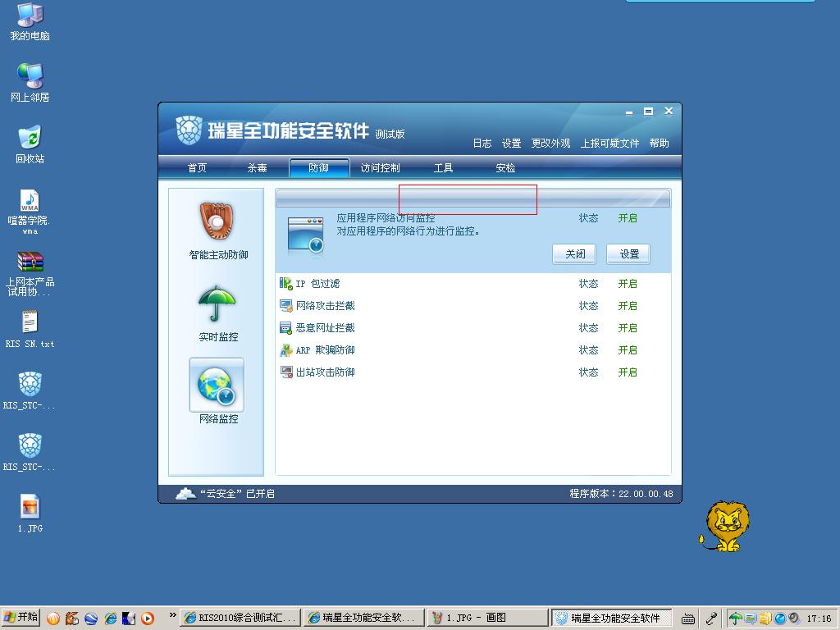Image resolution: width=840 pixels, height=630 pixels.
Task: Click 关闭 button for application monitoring
Action: (x=574, y=254)
